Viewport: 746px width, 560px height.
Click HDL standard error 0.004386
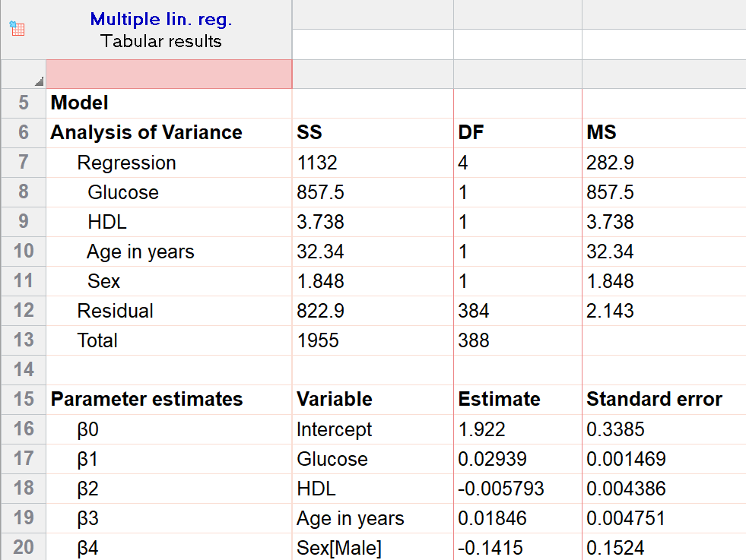click(626, 489)
